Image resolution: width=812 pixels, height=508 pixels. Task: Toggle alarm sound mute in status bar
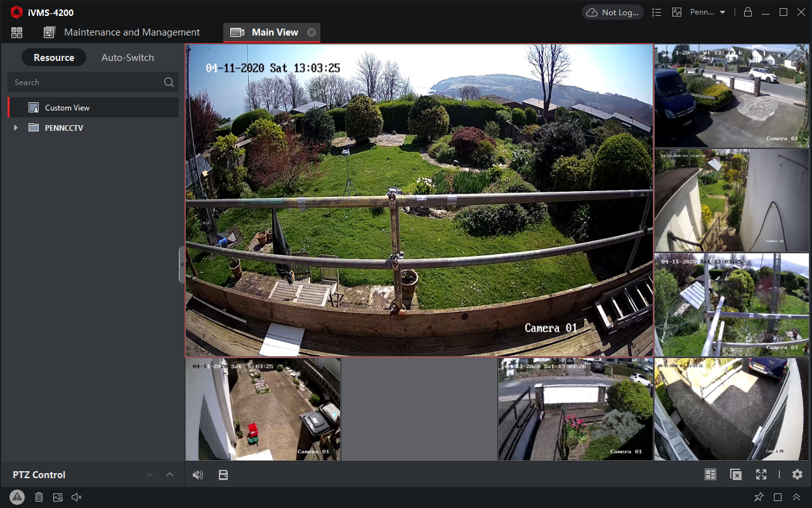[77, 497]
